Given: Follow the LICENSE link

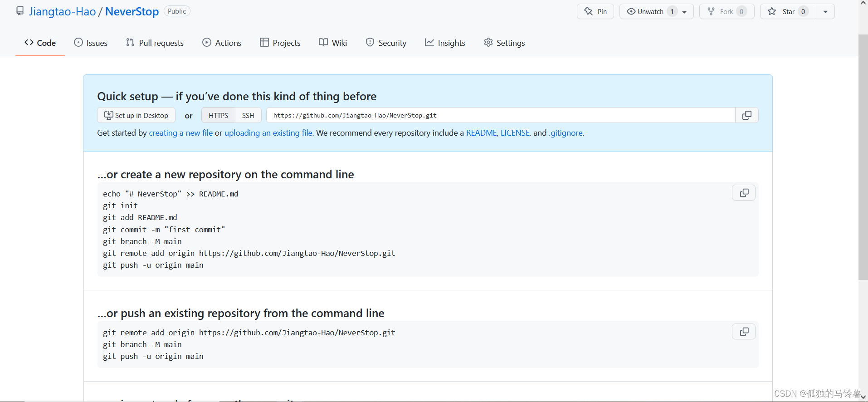Looking at the screenshot, I should [515, 133].
